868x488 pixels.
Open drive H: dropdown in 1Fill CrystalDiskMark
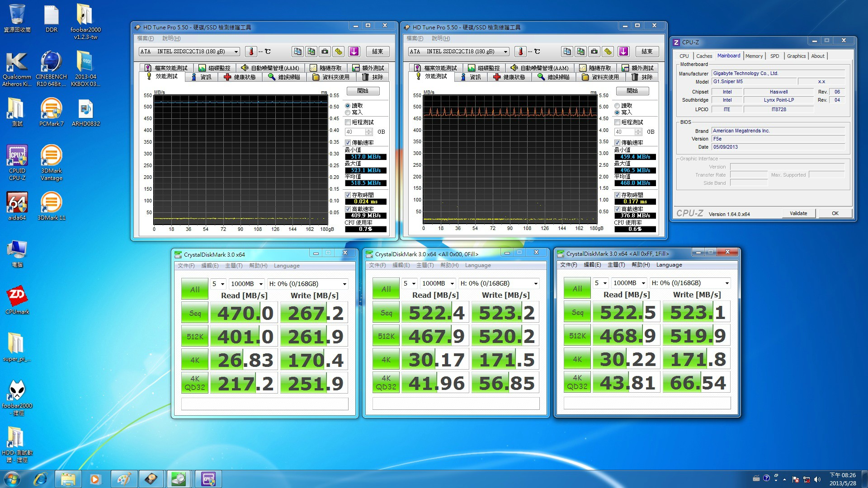pyautogui.click(x=690, y=283)
